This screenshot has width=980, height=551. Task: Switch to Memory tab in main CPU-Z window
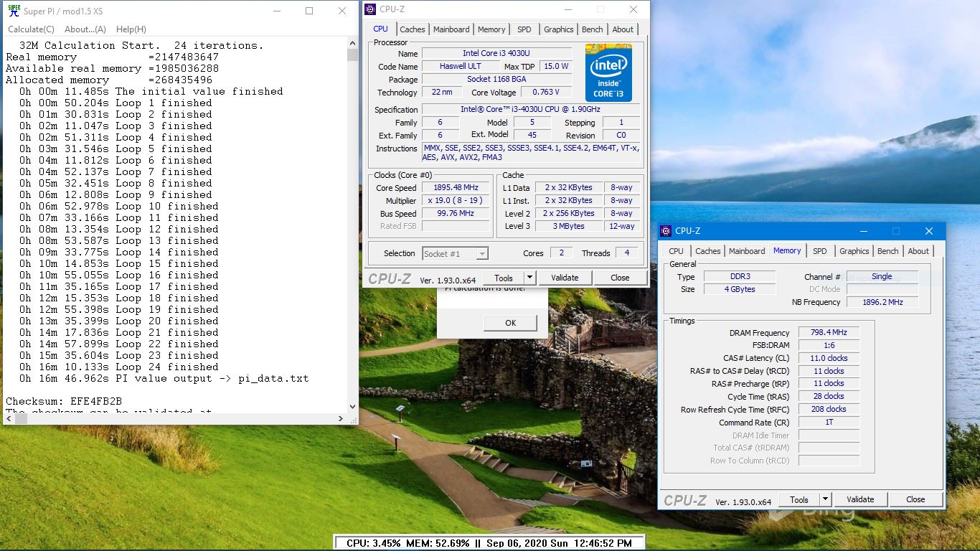491,29
